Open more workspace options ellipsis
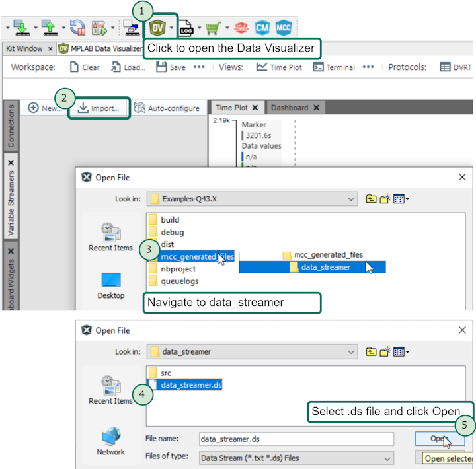This screenshot has height=469, width=476. 199,67
